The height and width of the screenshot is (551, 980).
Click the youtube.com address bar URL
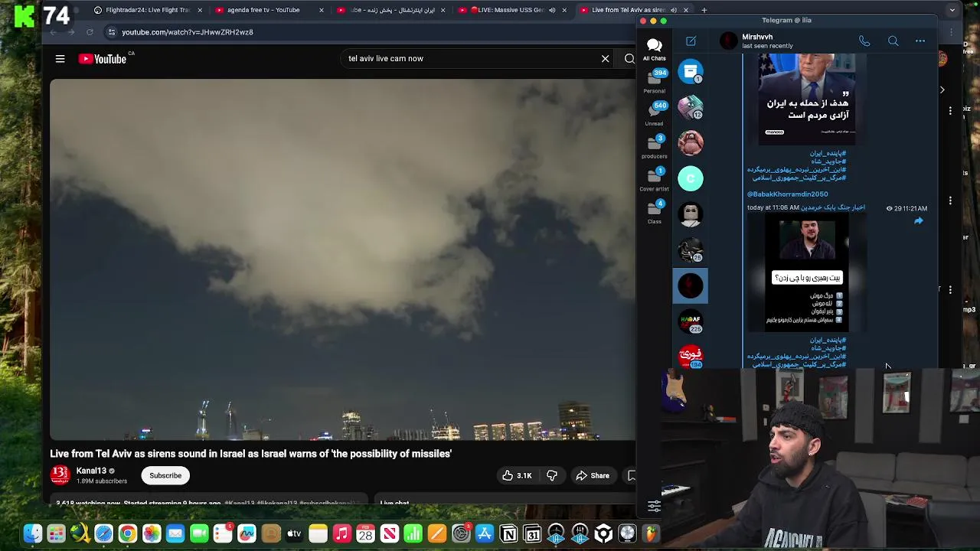point(187,32)
